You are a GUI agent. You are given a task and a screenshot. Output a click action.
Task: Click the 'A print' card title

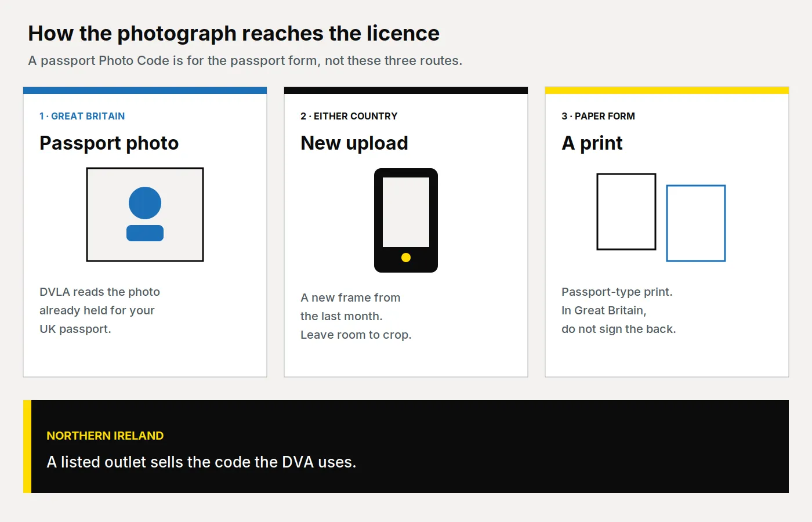(592, 143)
